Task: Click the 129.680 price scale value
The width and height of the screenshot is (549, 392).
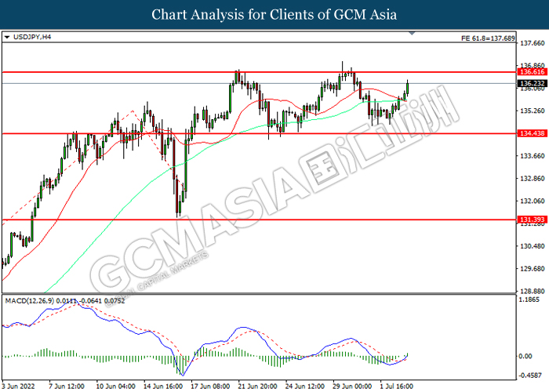Action: coord(533,269)
